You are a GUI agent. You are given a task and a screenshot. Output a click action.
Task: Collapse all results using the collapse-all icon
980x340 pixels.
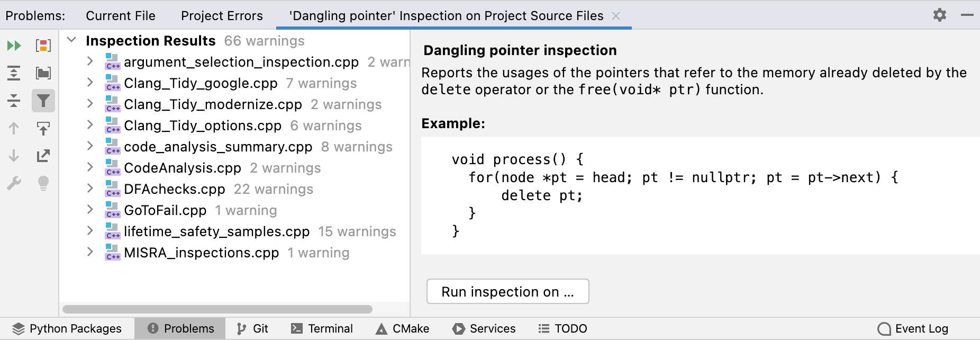tap(14, 101)
